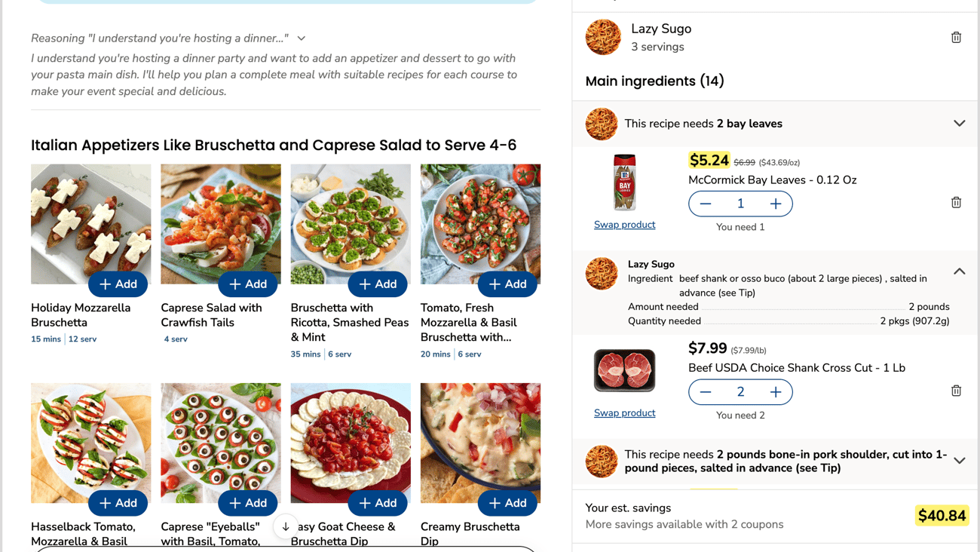Expand the bay leaves ingredient section
Viewport: 980px width, 552px height.
pyautogui.click(x=959, y=122)
